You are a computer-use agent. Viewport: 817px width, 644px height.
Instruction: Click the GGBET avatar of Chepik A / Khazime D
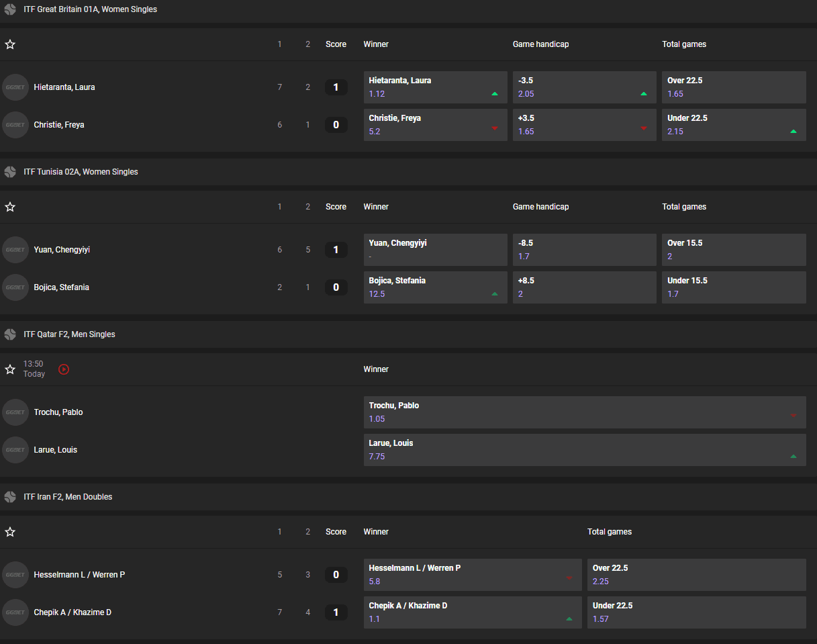click(x=15, y=612)
